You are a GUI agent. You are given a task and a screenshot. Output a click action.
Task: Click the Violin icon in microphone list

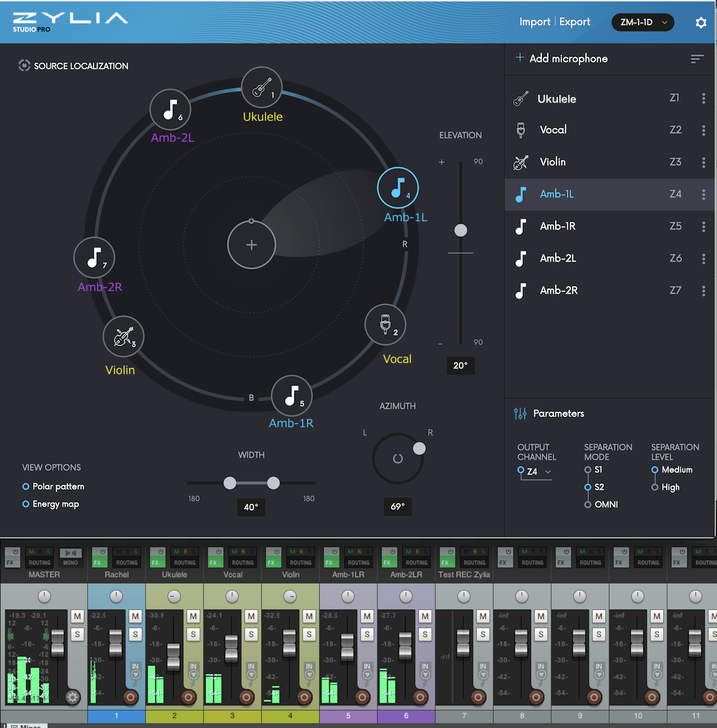pyautogui.click(x=521, y=162)
